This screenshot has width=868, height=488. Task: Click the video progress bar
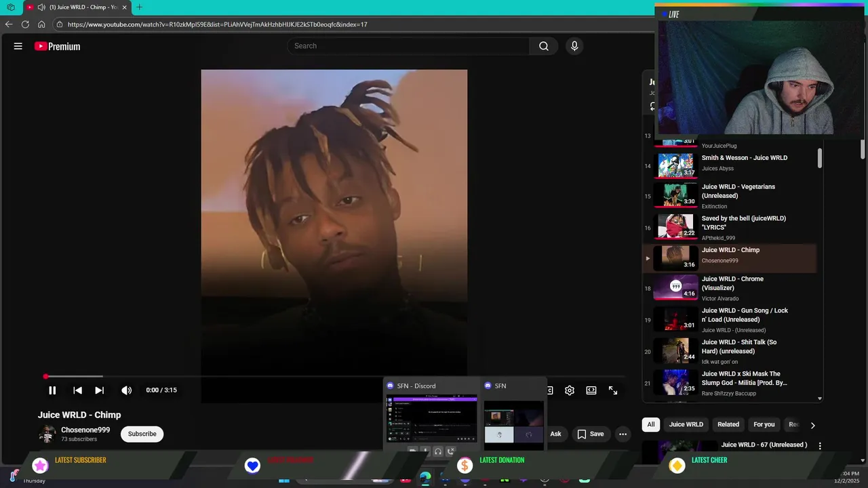point(334,376)
